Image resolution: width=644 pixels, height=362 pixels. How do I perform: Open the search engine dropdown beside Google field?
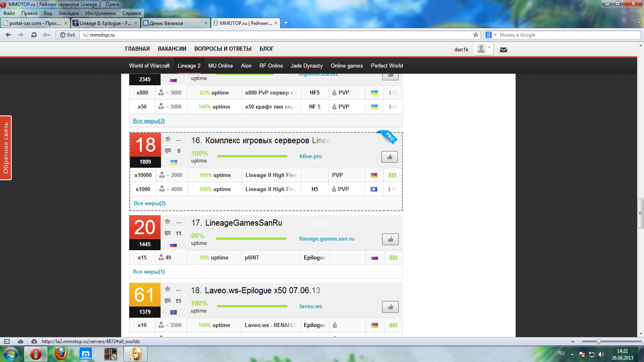pyautogui.click(x=495, y=35)
